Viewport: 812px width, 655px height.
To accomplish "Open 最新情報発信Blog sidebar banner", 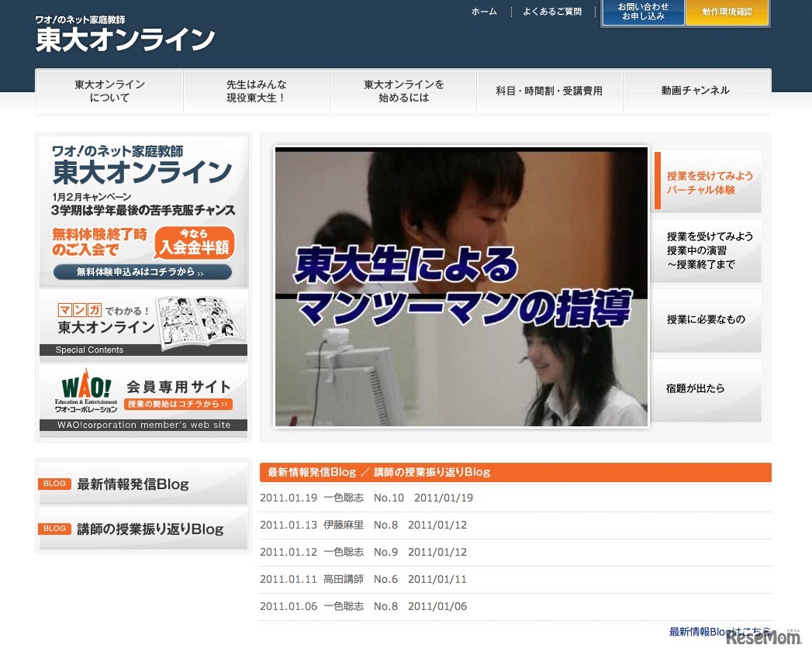I will pyautogui.click(x=143, y=484).
